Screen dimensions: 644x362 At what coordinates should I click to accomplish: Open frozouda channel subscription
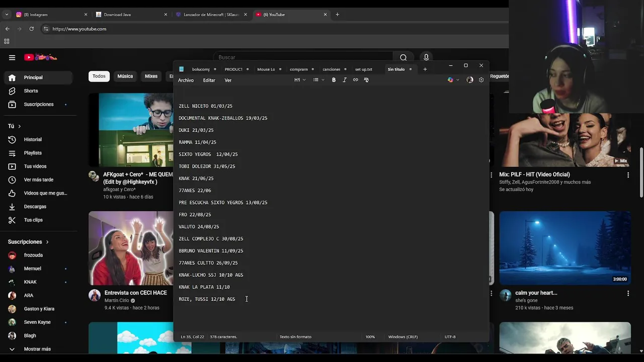(x=38, y=255)
